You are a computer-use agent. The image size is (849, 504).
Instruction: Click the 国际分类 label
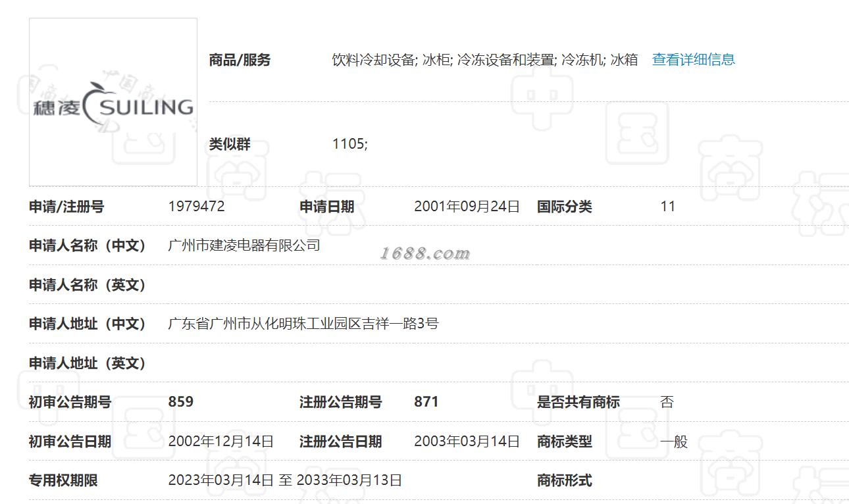pyautogui.click(x=565, y=207)
